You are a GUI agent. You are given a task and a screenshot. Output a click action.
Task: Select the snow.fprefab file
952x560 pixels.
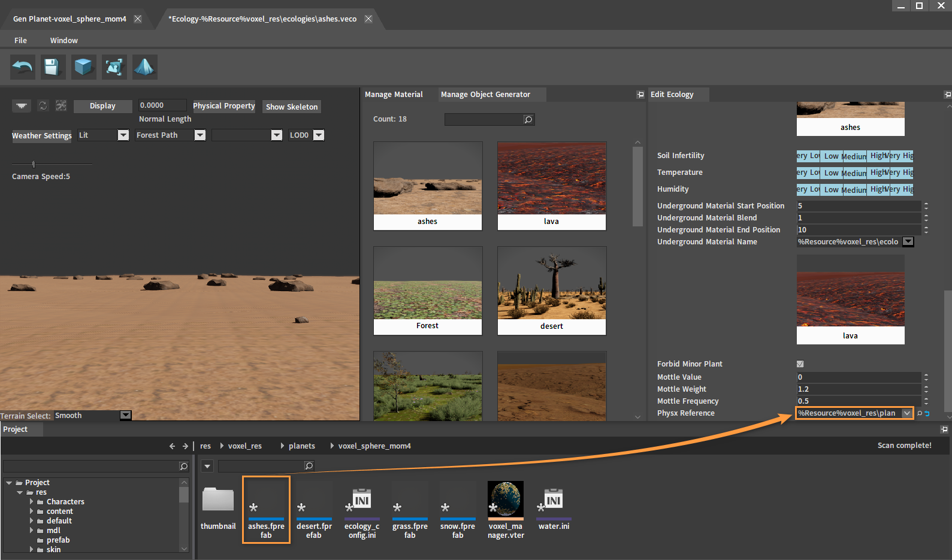[458, 510]
